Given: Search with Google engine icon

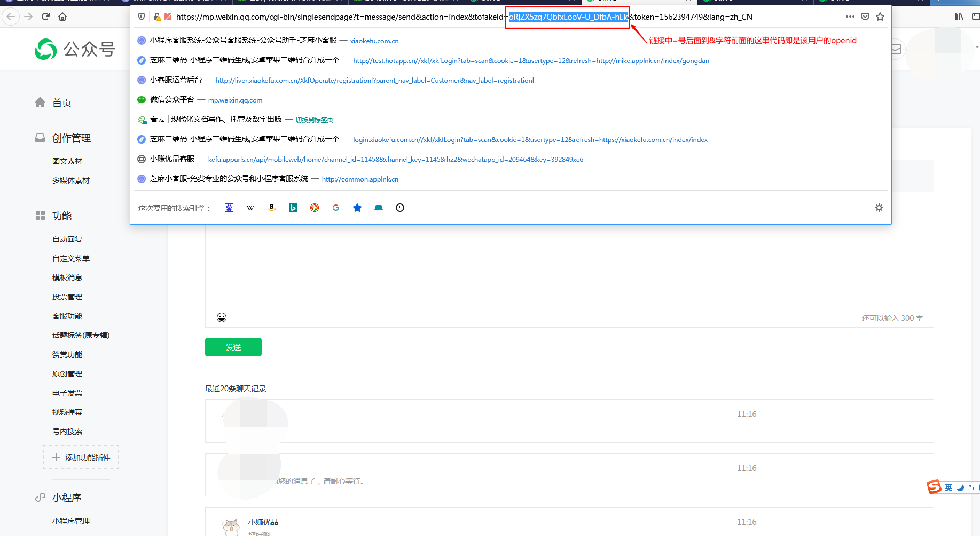Looking at the screenshot, I should point(336,208).
